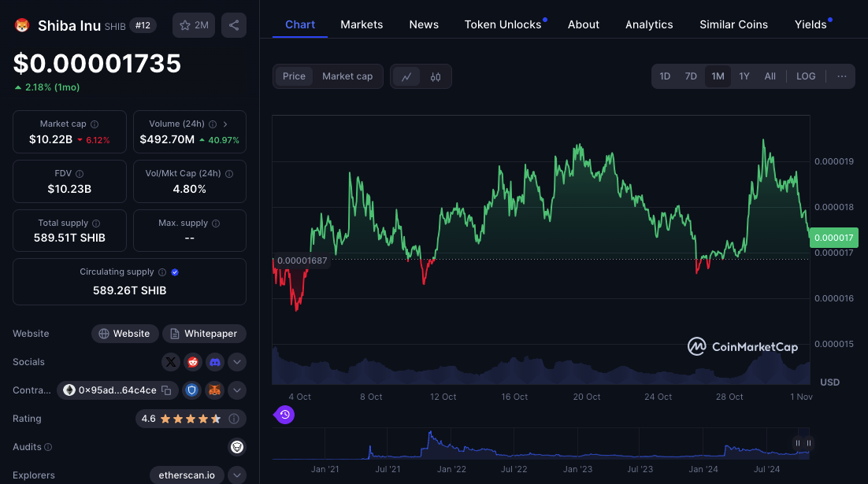Show Vol/Mkt Cap info icon
The height and width of the screenshot is (484, 868).
coord(229,174)
